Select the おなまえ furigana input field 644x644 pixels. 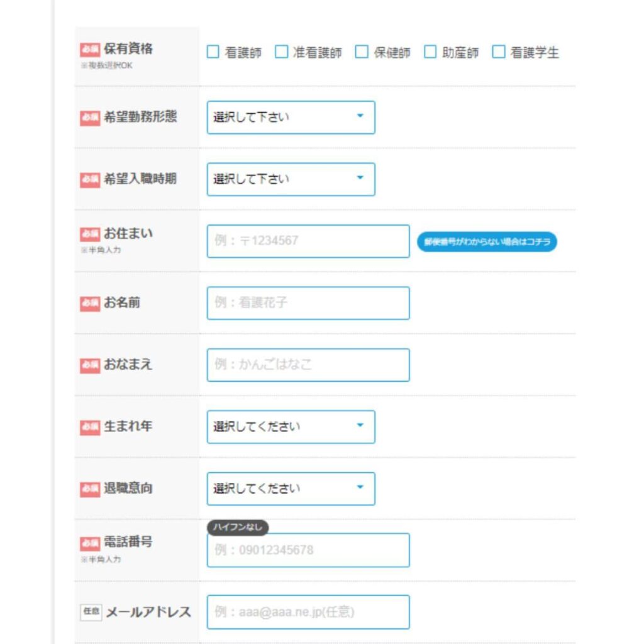pyautogui.click(x=308, y=365)
